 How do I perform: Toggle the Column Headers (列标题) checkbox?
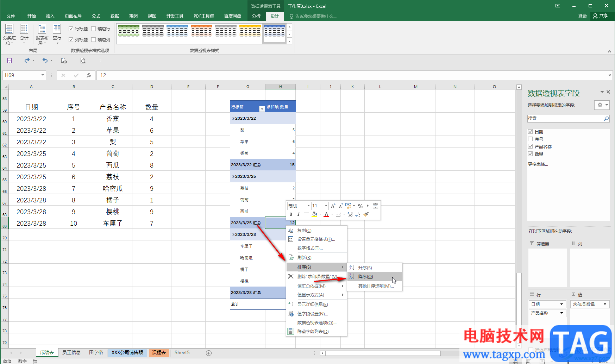(x=71, y=40)
